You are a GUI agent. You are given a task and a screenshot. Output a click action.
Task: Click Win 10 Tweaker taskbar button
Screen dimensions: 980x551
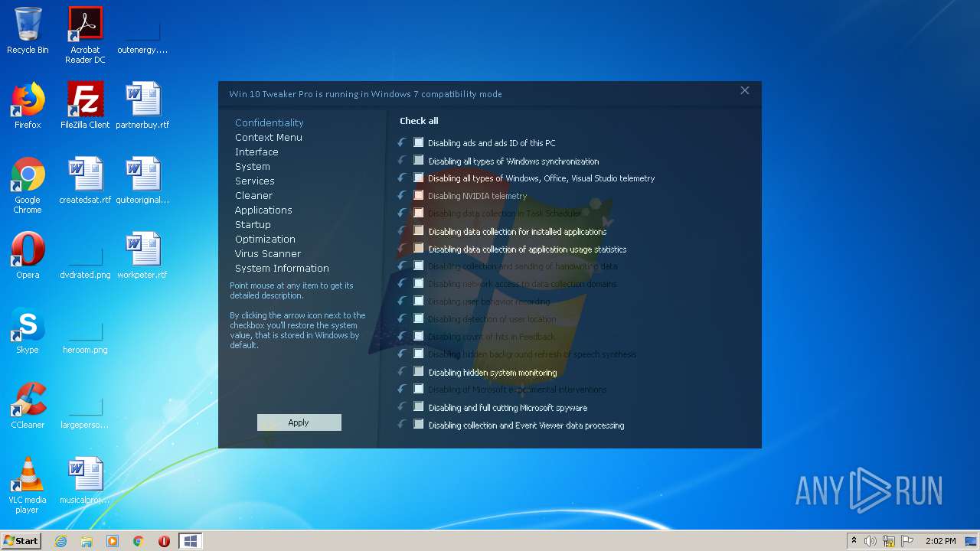(191, 541)
